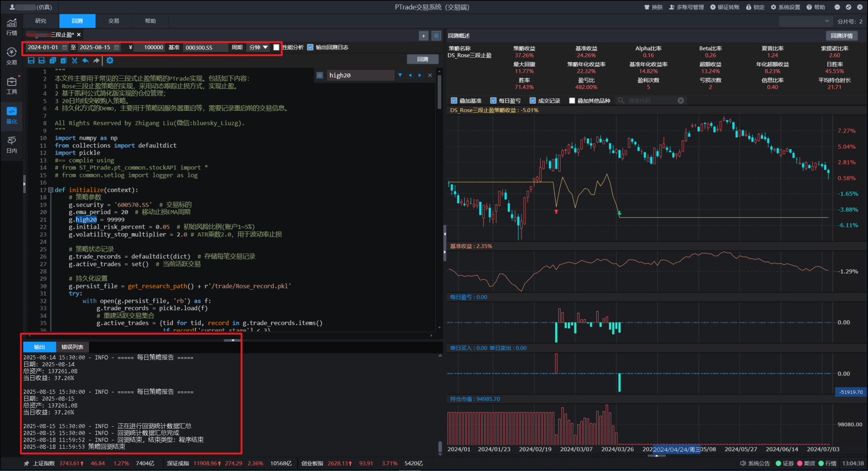Viewport: 868px width, 471px height.
Task: Open the 周期 分钟 period dropdown
Action: [259, 47]
